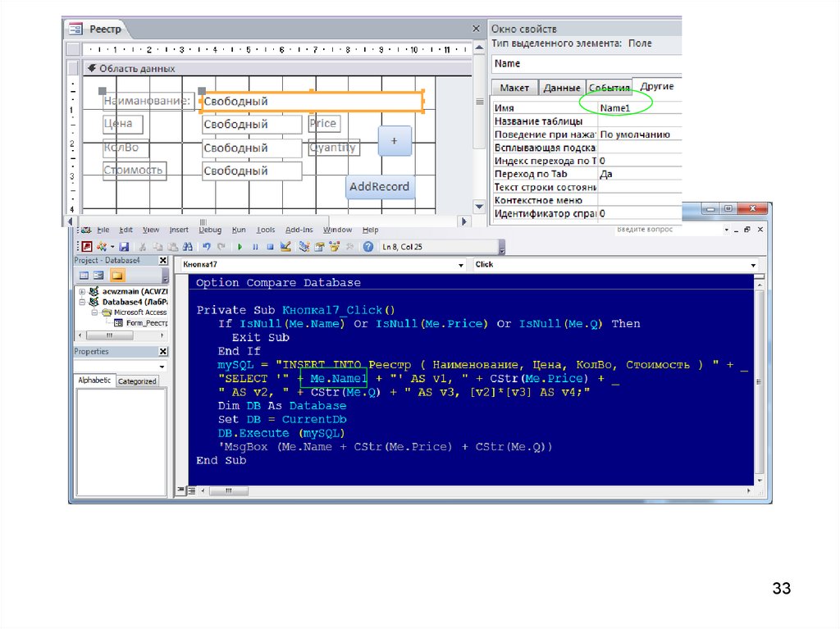Select Form_Реестр in project tree

coord(146,322)
